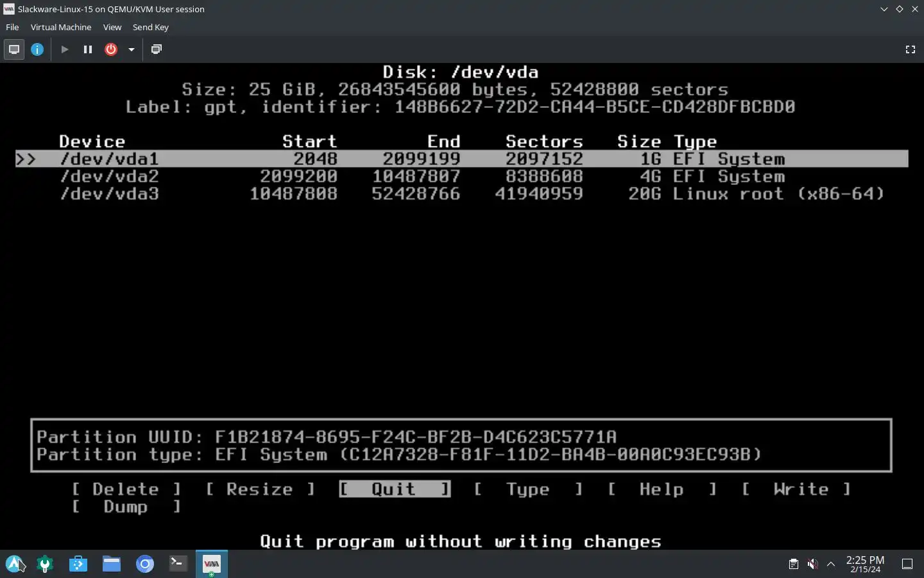Switch to fullscreen view icon
Image resolution: width=924 pixels, height=578 pixels.
(x=910, y=49)
